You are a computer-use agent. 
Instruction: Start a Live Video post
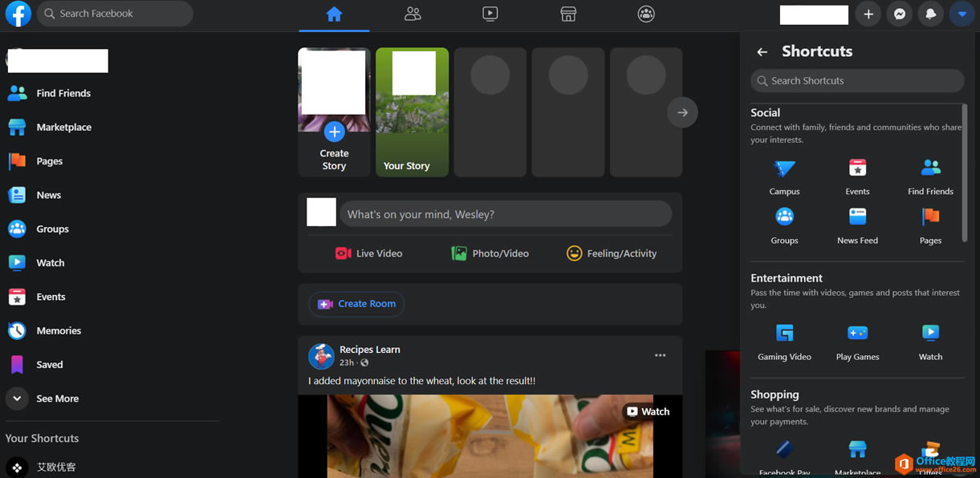(369, 253)
